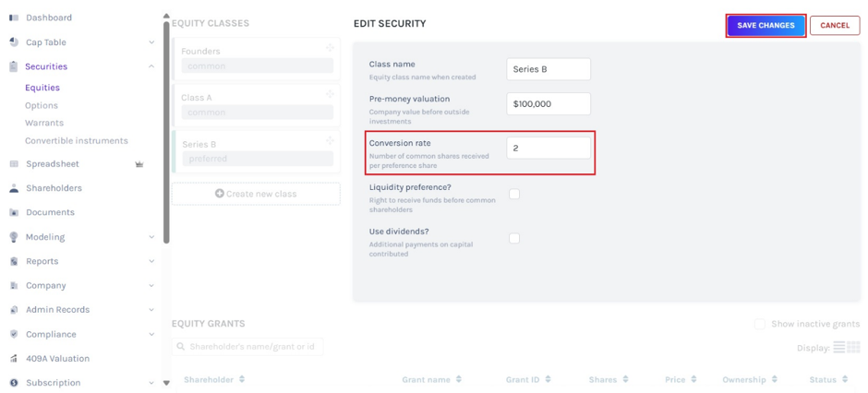Open Convertible instruments in the sidebar

click(77, 141)
